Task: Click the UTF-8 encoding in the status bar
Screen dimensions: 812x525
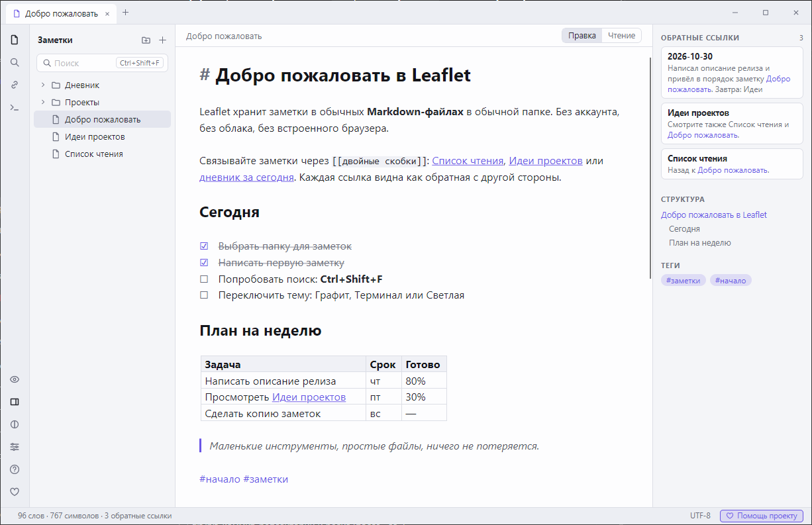Action: click(x=700, y=516)
